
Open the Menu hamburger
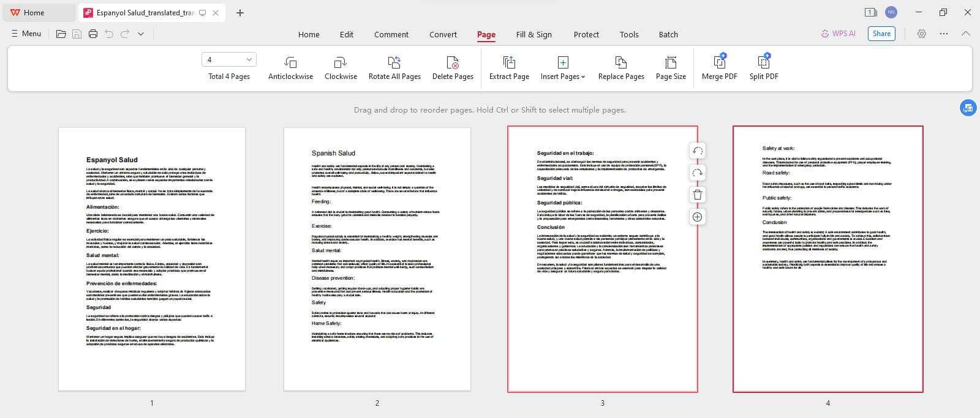[x=26, y=34]
